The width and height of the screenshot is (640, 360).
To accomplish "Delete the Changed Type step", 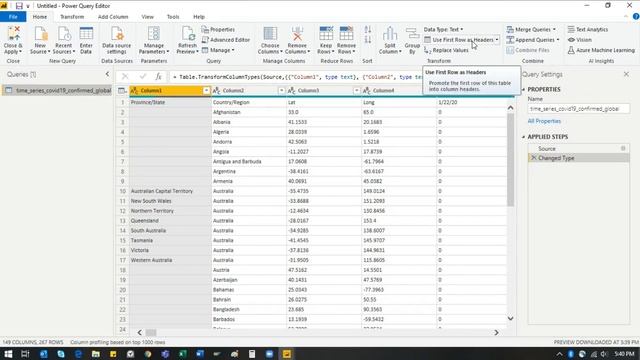I will 533,158.
